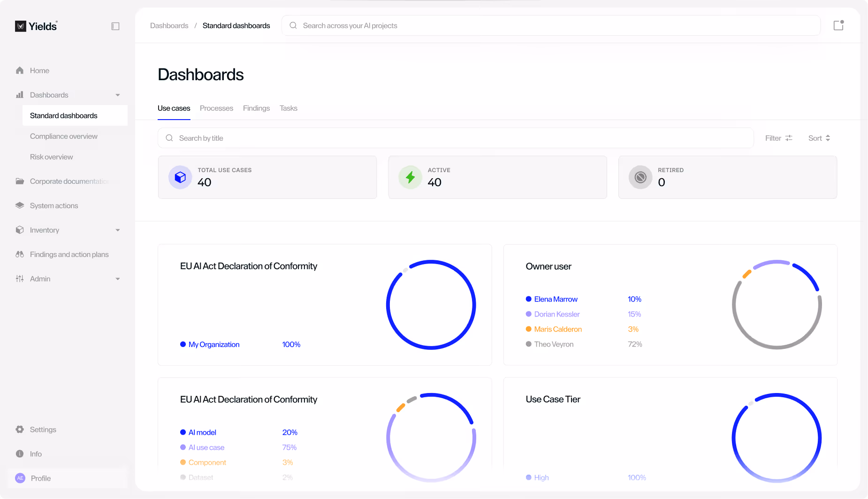Screen dimensions: 868x499
Task: Click the blue dot beside Elena Marrow
Action: click(529, 299)
